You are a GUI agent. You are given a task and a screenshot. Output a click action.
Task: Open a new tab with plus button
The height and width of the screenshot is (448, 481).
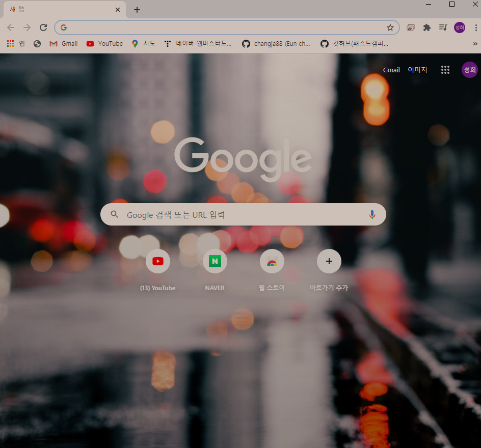coord(137,10)
